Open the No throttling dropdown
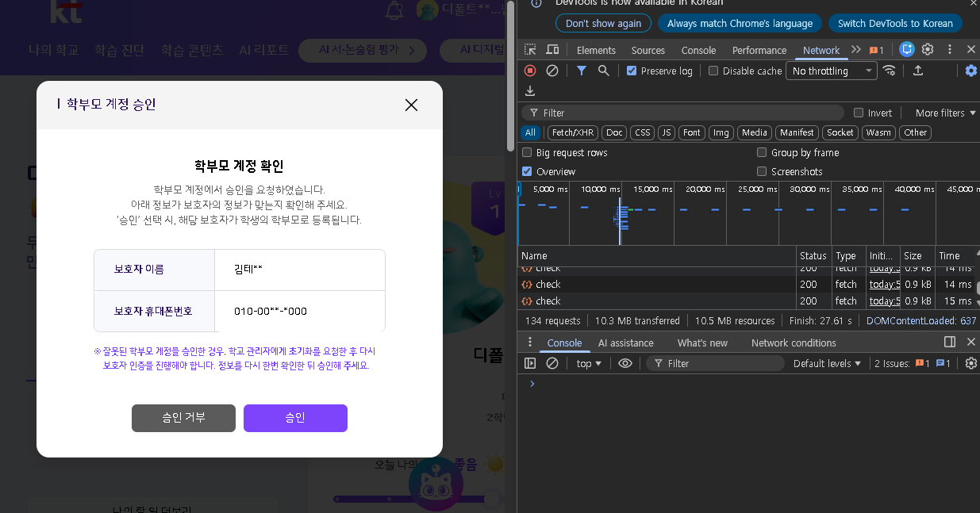Screen dimensions: 980x513 tap(831, 71)
